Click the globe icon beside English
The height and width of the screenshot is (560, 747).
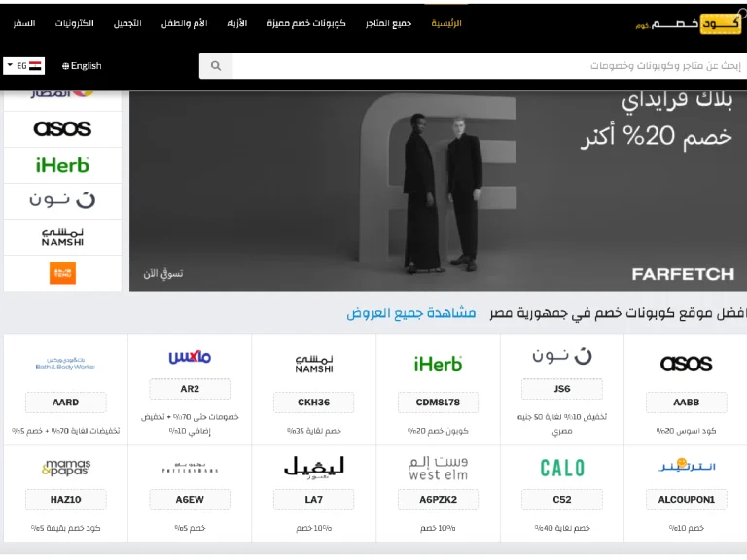66,66
